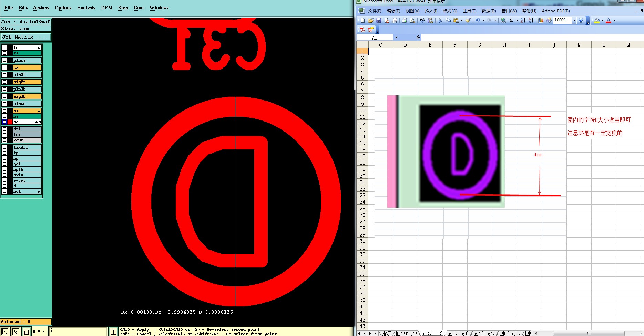Click the Insert Function fx icon

[x=418, y=37]
